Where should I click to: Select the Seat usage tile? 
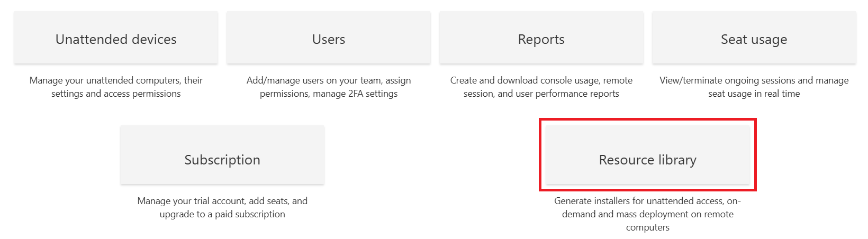pos(754,39)
